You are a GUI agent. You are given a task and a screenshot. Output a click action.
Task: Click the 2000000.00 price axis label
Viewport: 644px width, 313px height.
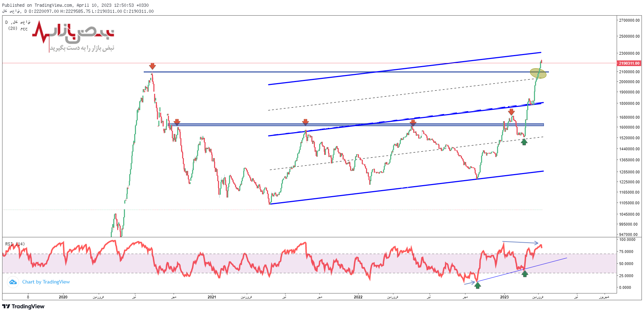coord(629,82)
